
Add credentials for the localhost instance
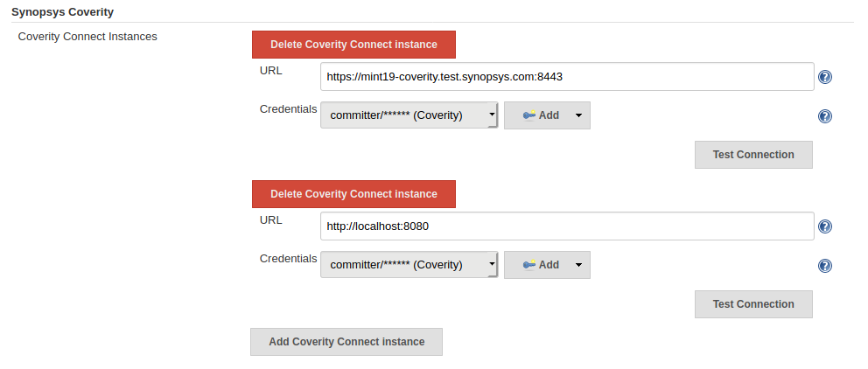coord(547,264)
